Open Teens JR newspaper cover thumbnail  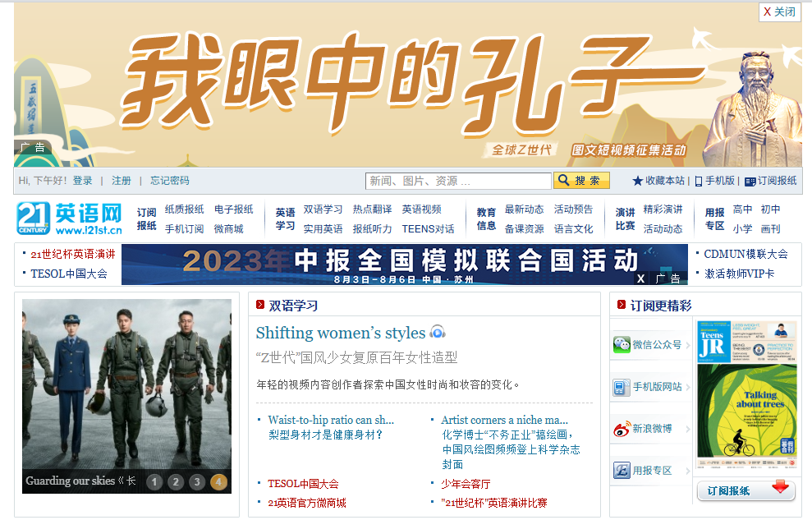[747, 394]
